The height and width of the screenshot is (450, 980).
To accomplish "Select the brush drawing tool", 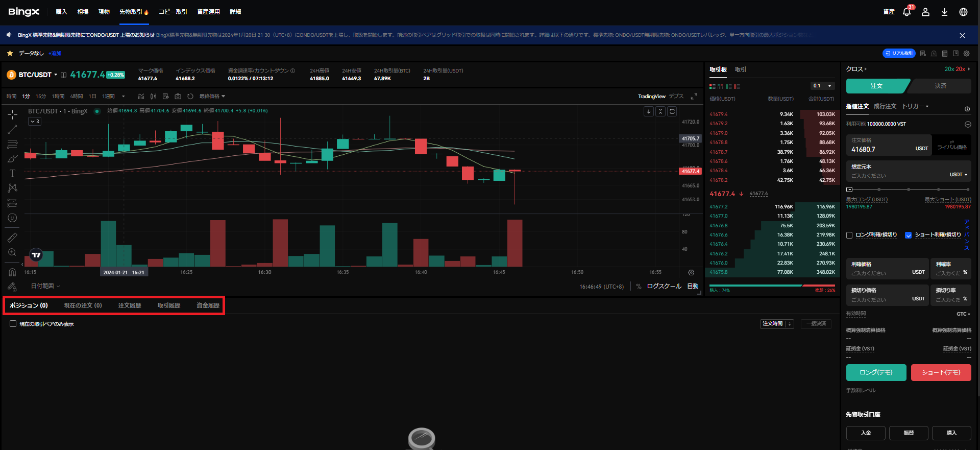I will click(x=12, y=159).
